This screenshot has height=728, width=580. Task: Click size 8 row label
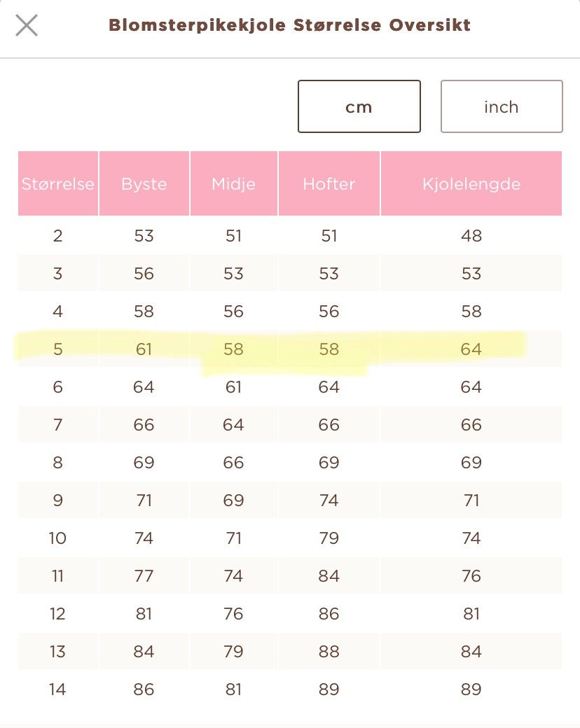point(57,463)
